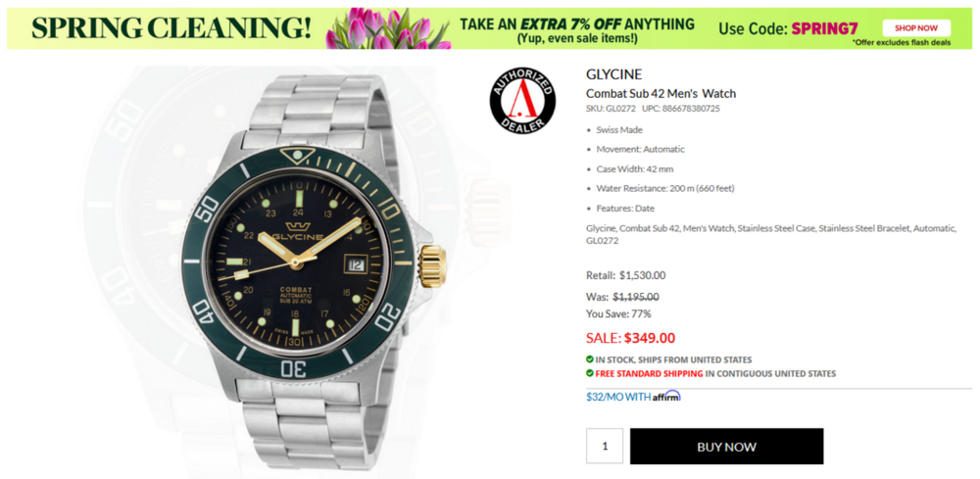Click the tulip image in the banner
Viewport: 980px width, 479px height.
388,28
